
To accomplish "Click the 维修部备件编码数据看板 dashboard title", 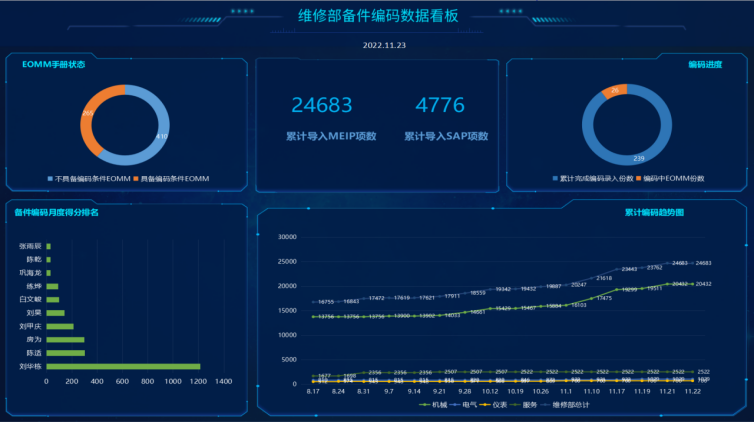I will 379,15.
